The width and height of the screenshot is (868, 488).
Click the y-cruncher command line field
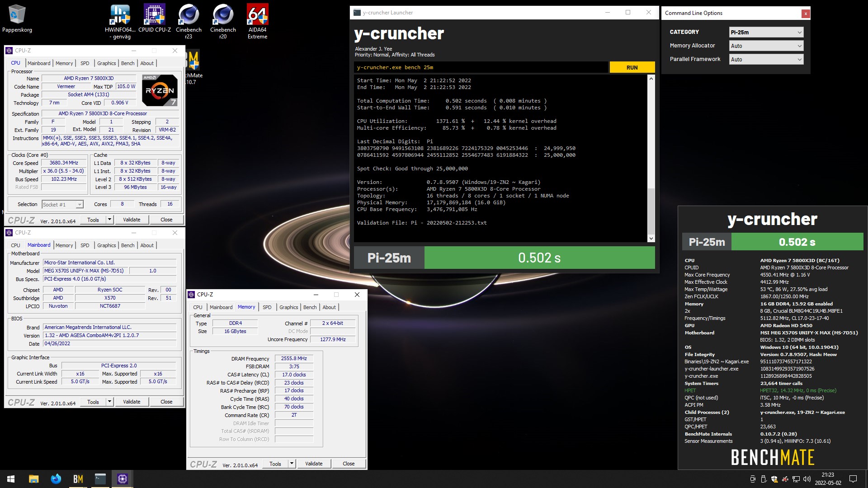pyautogui.click(x=481, y=67)
